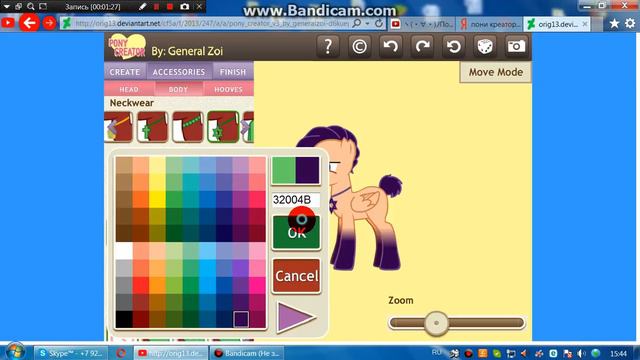Undo the last change in Pony Creator
The image size is (640, 360).
pos(391,47)
